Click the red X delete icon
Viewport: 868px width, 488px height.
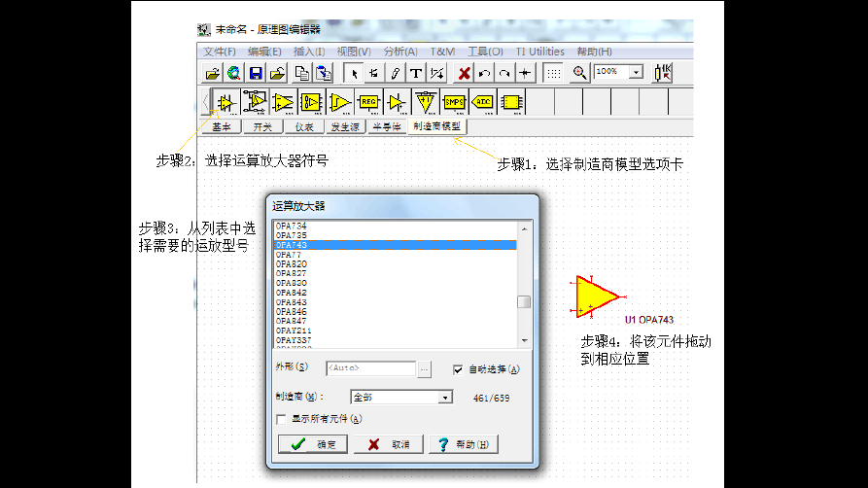(464, 73)
